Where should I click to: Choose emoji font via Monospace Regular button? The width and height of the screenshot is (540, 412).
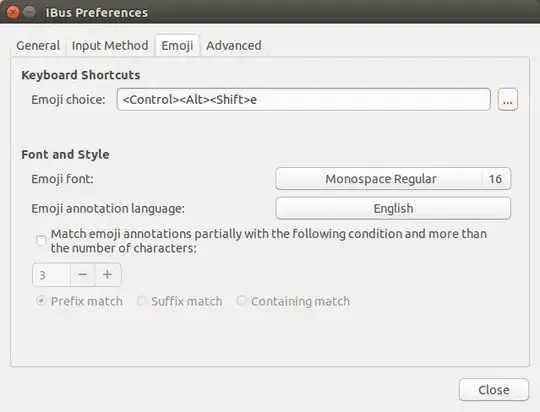pyautogui.click(x=393, y=179)
